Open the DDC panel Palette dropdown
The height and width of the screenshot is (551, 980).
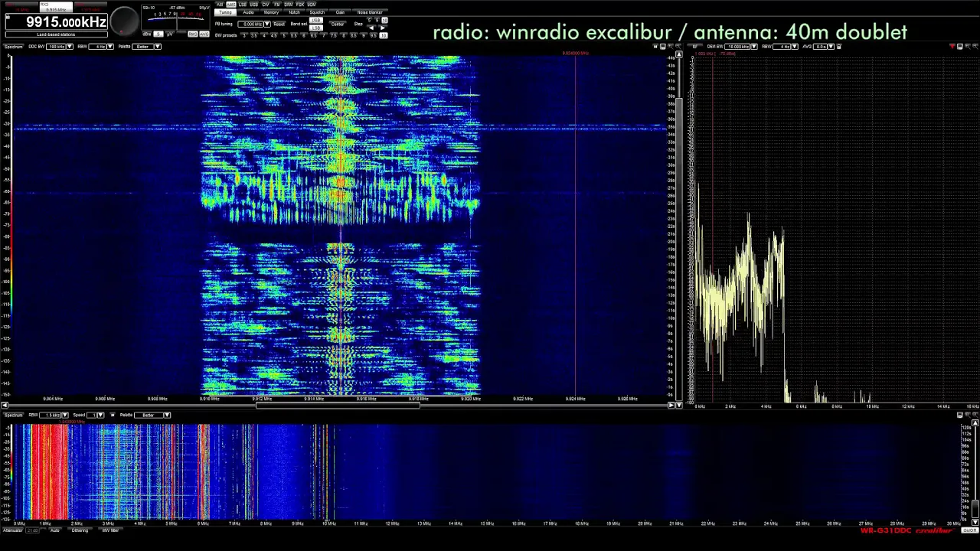(x=158, y=47)
